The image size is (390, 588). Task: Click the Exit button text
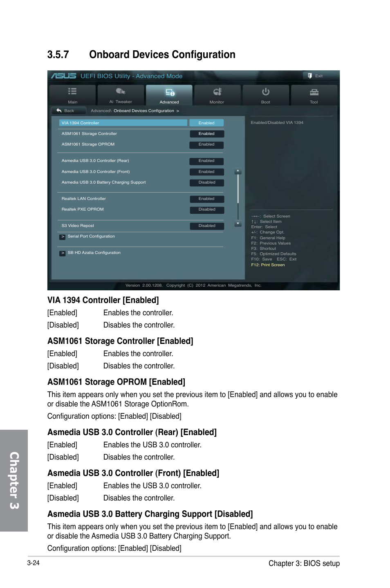coord(319,76)
